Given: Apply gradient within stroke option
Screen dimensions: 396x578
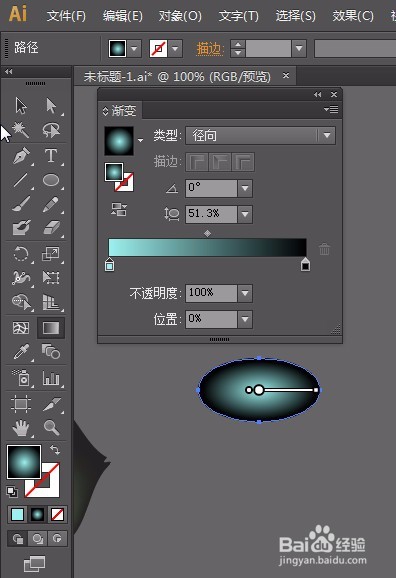Looking at the screenshot, I should click(197, 162).
